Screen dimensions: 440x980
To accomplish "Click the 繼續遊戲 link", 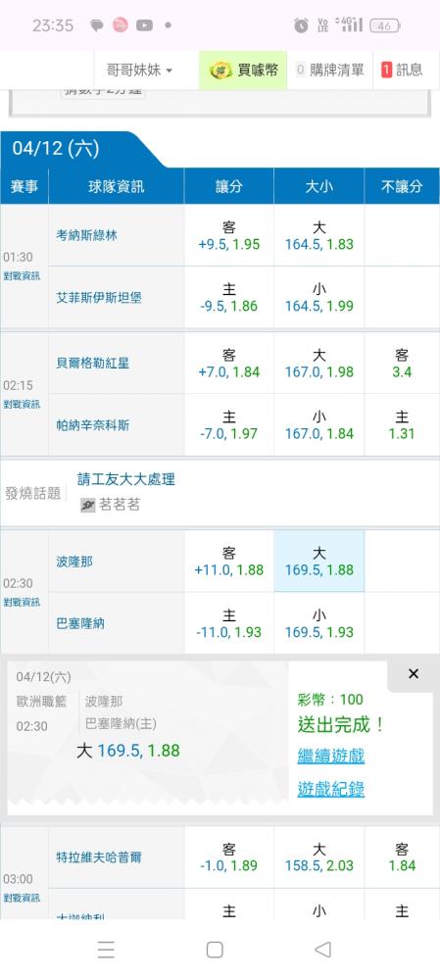I will (330, 757).
